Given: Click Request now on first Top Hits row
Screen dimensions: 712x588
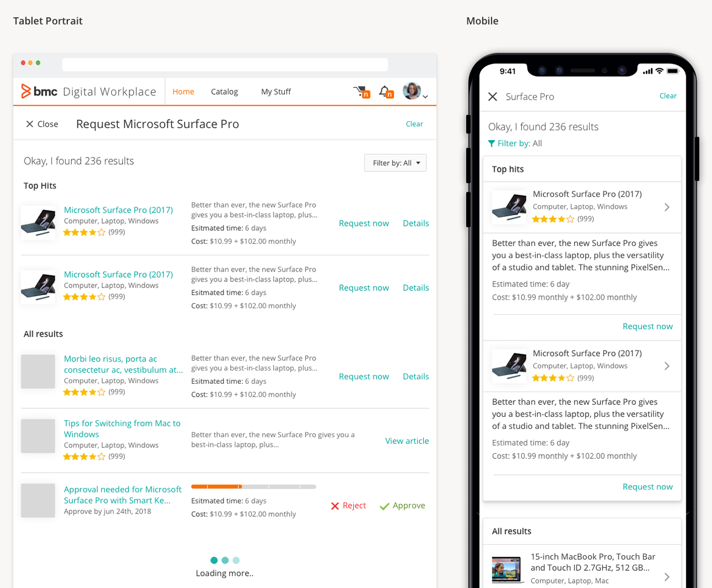Looking at the screenshot, I should (364, 223).
